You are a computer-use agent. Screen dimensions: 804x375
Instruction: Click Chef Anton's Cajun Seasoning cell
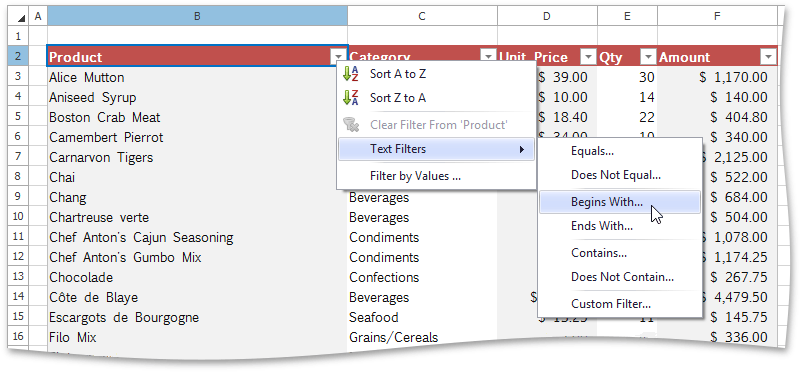coord(197,238)
